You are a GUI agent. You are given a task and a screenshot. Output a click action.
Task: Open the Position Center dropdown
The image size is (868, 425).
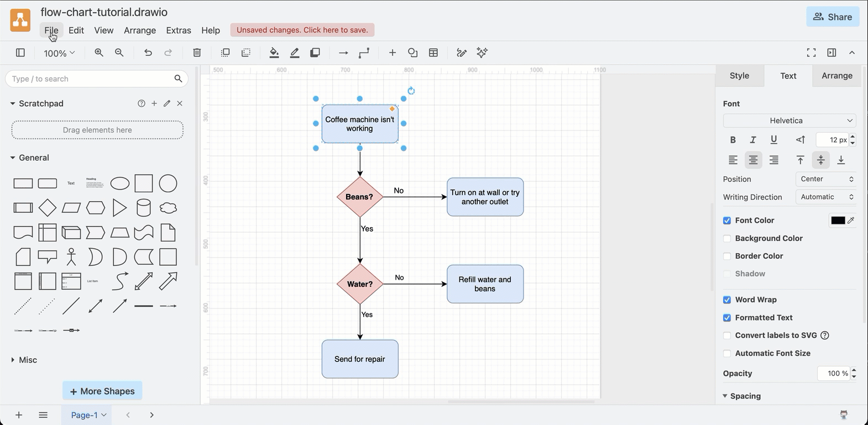tap(826, 179)
